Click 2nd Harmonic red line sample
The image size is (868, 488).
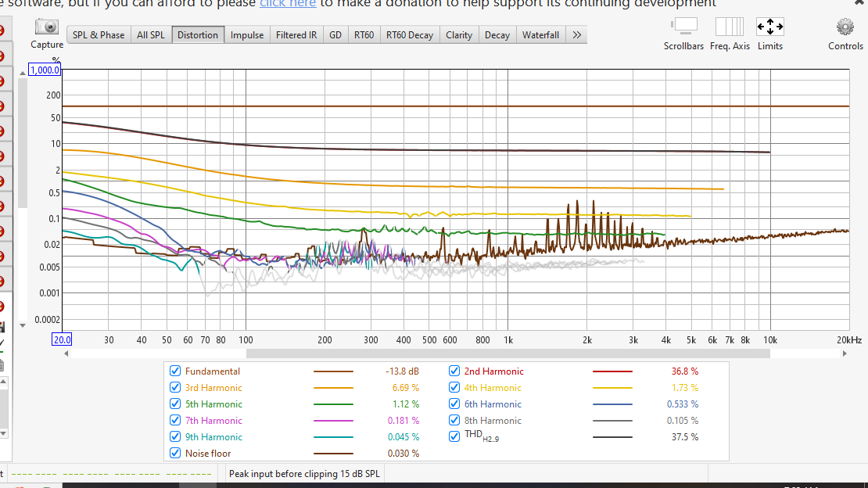[612, 371]
